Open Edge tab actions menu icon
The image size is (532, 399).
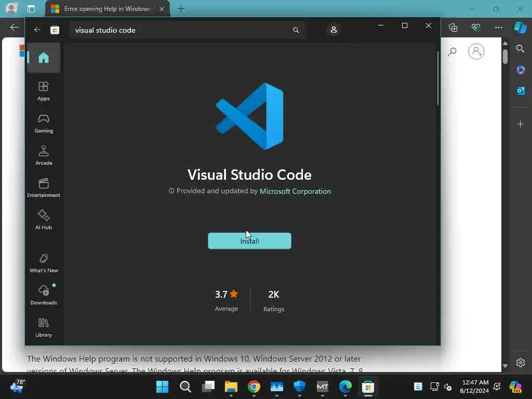[31, 9]
